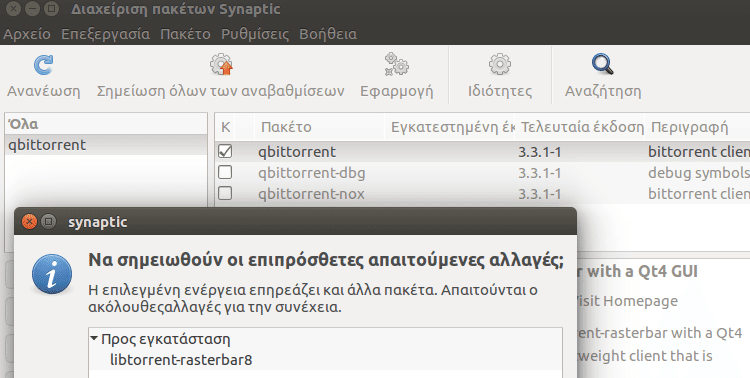Tick the qbittorrent-nox checkbox
The width and height of the screenshot is (750, 378).
click(225, 193)
